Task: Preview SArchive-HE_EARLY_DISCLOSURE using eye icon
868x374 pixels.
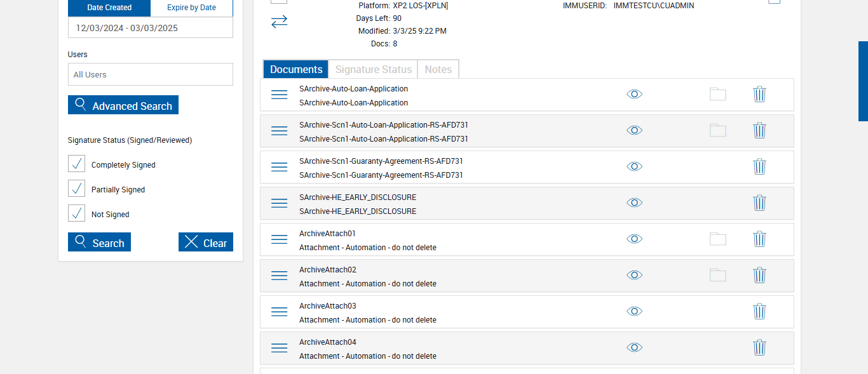Action: click(634, 203)
